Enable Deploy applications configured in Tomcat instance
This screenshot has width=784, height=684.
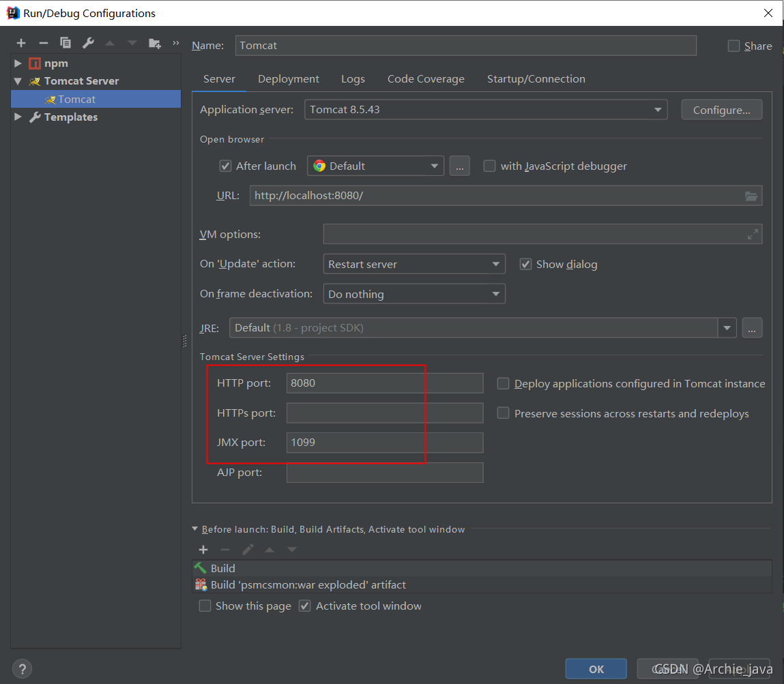(503, 383)
